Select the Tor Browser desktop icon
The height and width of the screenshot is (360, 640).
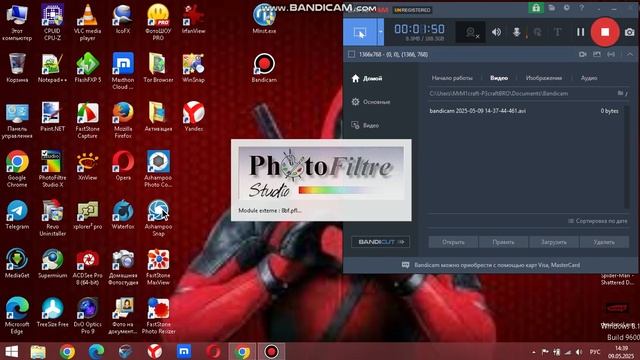[158, 68]
